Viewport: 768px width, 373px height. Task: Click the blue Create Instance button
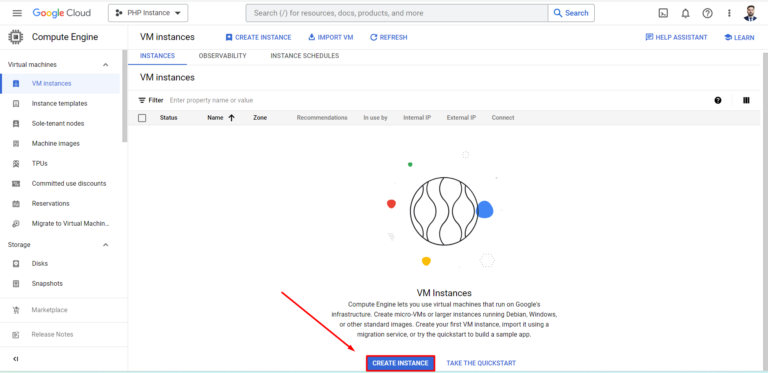coord(400,363)
